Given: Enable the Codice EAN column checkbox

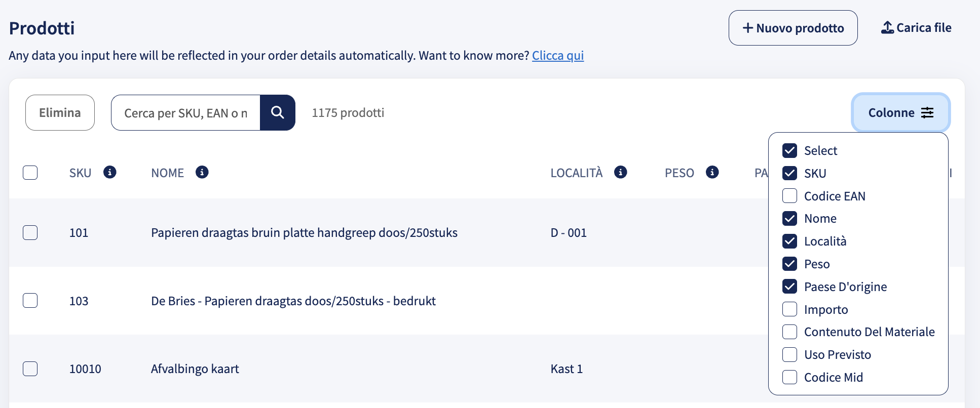Looking at the screenshot, I should pos(789,196).
